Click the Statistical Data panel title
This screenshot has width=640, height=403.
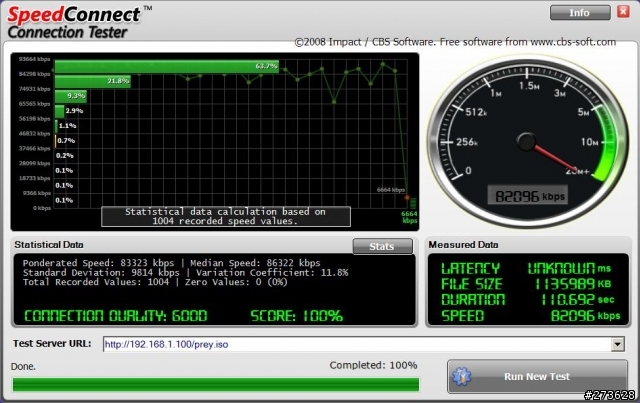[49, 245]
